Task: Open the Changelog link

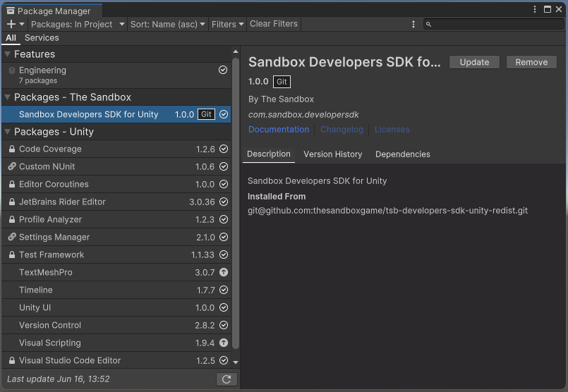Action: click(342, 130)
